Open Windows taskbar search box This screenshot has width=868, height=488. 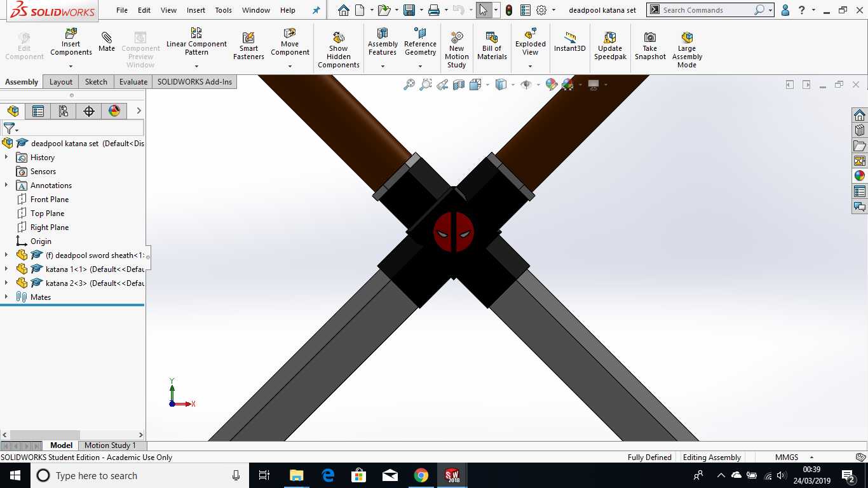pyautogui.click(x=140, y=475)
